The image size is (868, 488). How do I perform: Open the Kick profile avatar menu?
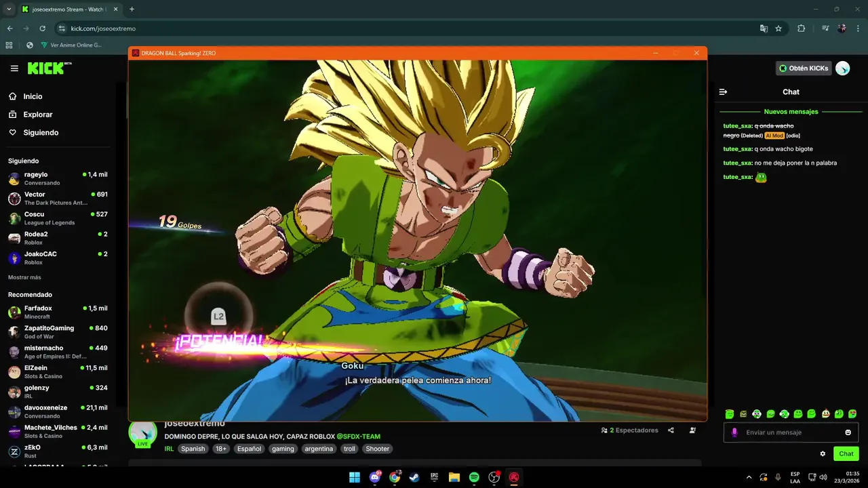pyautogui.click(x=842, y=68)
